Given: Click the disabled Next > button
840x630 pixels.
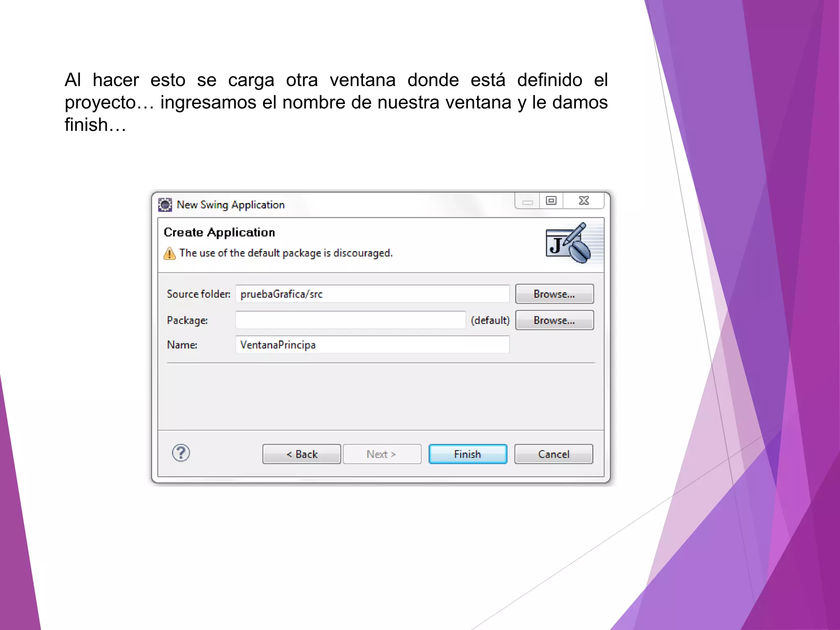Looking at the screenshot, I should tap(382, 454).
